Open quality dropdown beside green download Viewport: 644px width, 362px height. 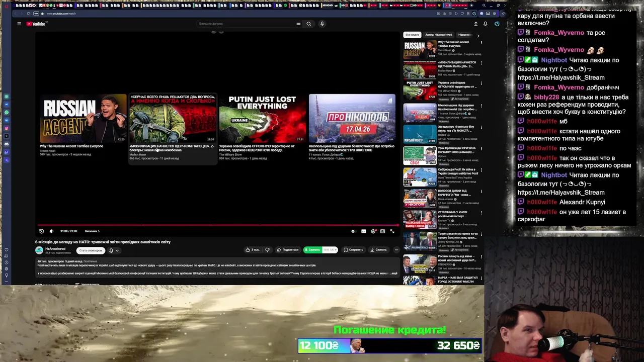point(330,250)
